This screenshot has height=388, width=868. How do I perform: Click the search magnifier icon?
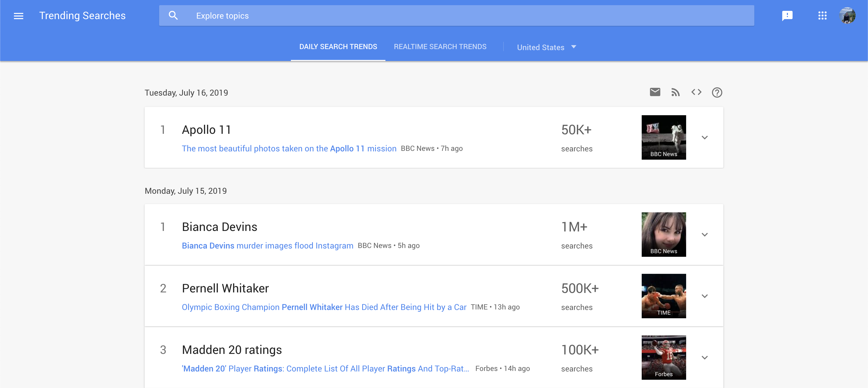(x=173, y=15)
